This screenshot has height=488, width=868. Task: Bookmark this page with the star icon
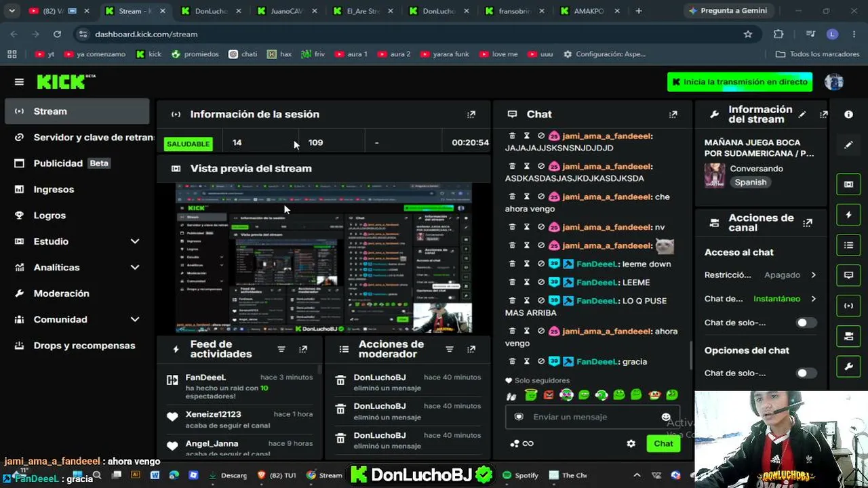(748, 34)
